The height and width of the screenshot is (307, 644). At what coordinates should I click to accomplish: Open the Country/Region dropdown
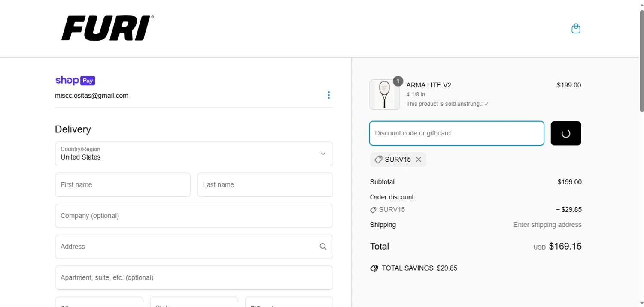click(x=194, y=154)
